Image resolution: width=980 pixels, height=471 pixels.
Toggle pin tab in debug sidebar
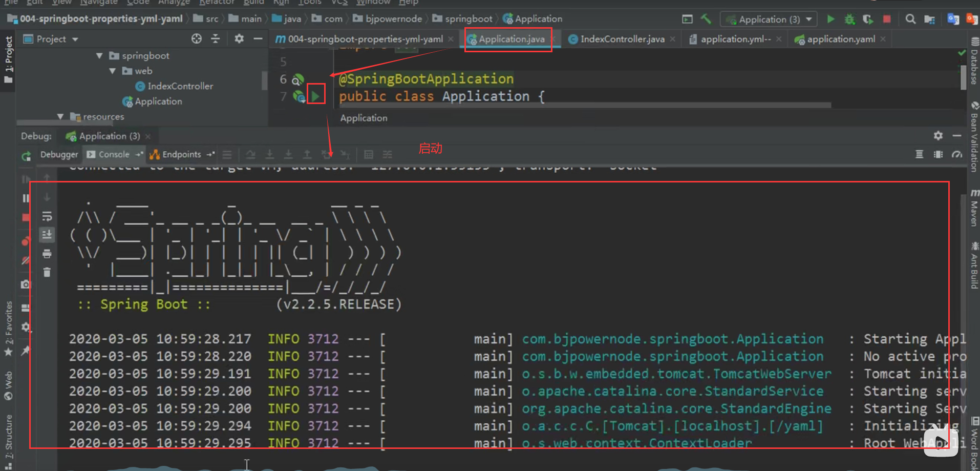coord(26,351)
